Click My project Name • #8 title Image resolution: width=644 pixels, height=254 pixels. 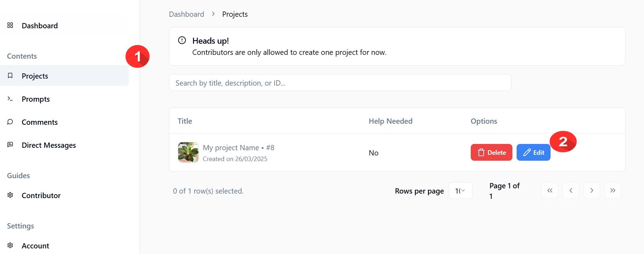(238, 147)
